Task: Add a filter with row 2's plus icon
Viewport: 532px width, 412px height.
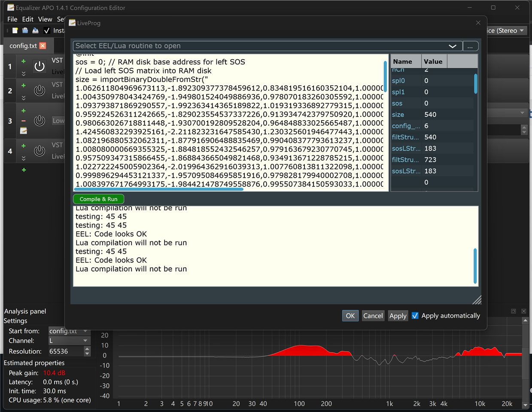Action: [x=24, y=85]
